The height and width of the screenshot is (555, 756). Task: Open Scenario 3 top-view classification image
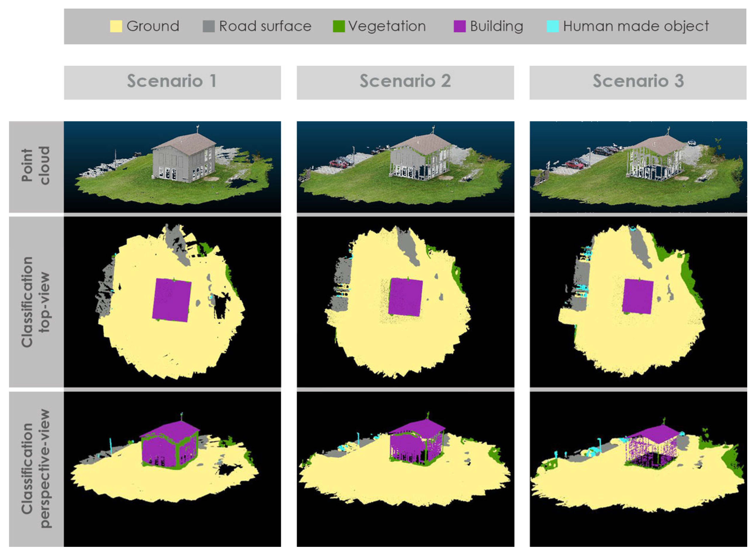point(638,302)
